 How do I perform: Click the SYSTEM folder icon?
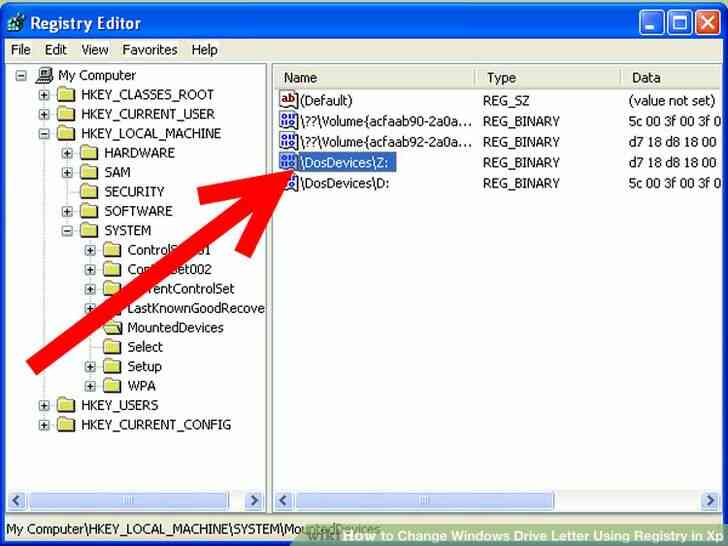[x=89, y=231]
